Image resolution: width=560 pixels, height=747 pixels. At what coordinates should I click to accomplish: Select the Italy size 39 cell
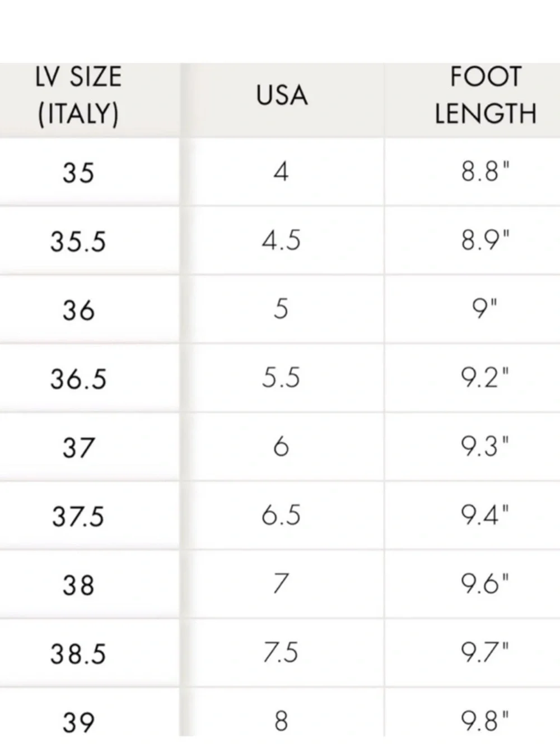pos(78,722)
